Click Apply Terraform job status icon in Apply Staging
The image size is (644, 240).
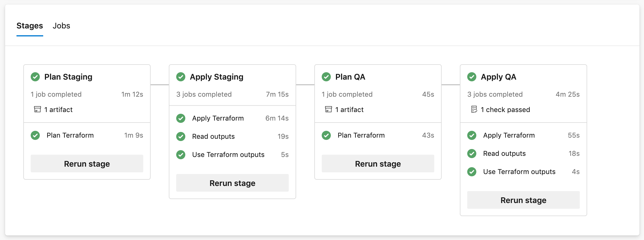pyautogui.click(x=181, y=118)
